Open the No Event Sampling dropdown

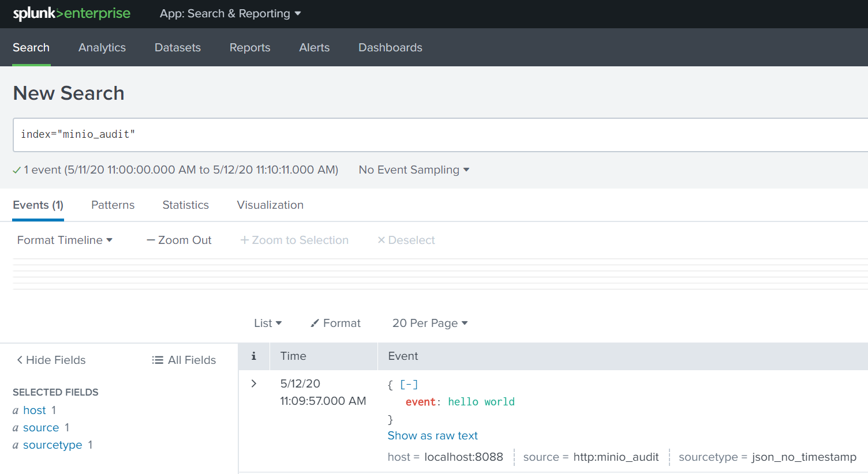413,170
